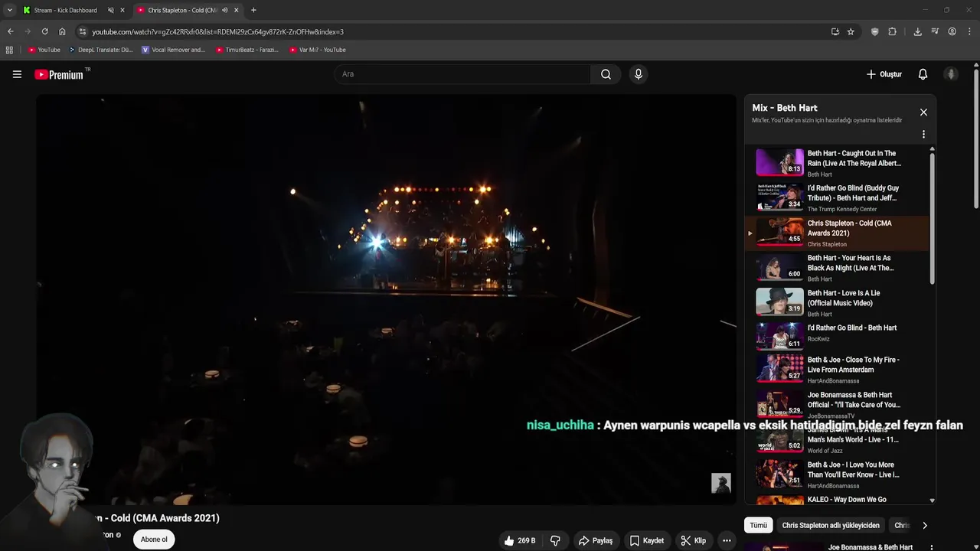This screenshot has width=980, height=551.
Task: Mute the Chris Stapleton tab audio
Action: (224, 10)
